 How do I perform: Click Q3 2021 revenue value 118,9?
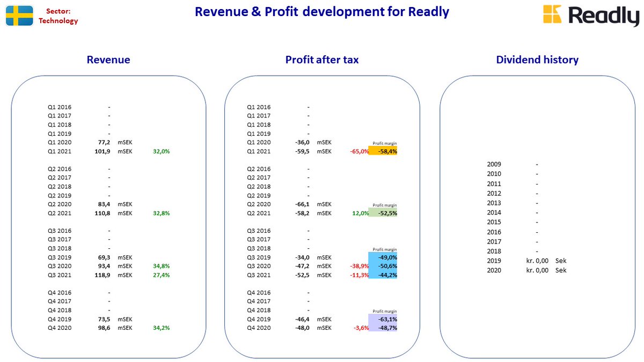click(102, 275)
